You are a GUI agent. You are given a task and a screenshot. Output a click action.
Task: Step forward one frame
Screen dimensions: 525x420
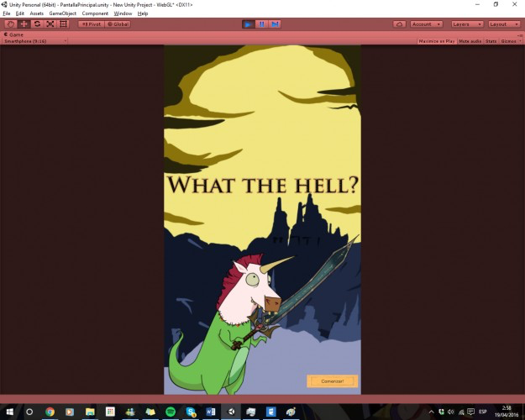click(x=275, y=24)
